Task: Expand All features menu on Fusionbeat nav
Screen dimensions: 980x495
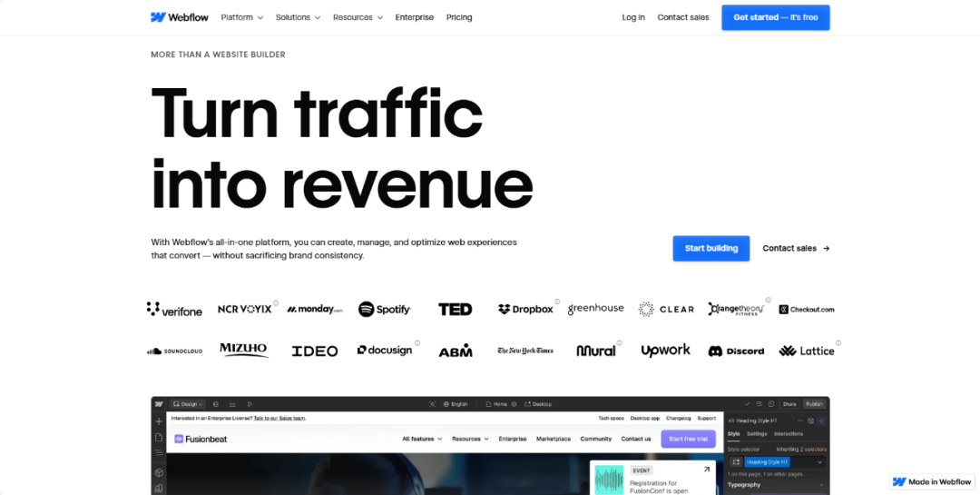Action: [422, 439]
